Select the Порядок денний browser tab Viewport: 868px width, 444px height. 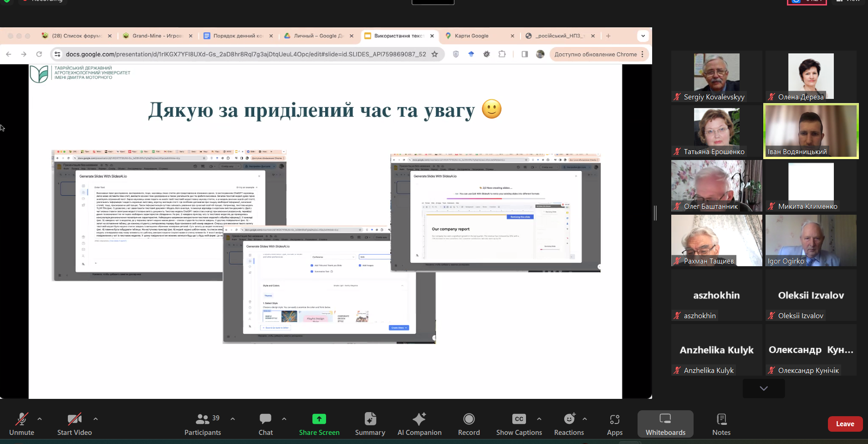click(238, 36)
